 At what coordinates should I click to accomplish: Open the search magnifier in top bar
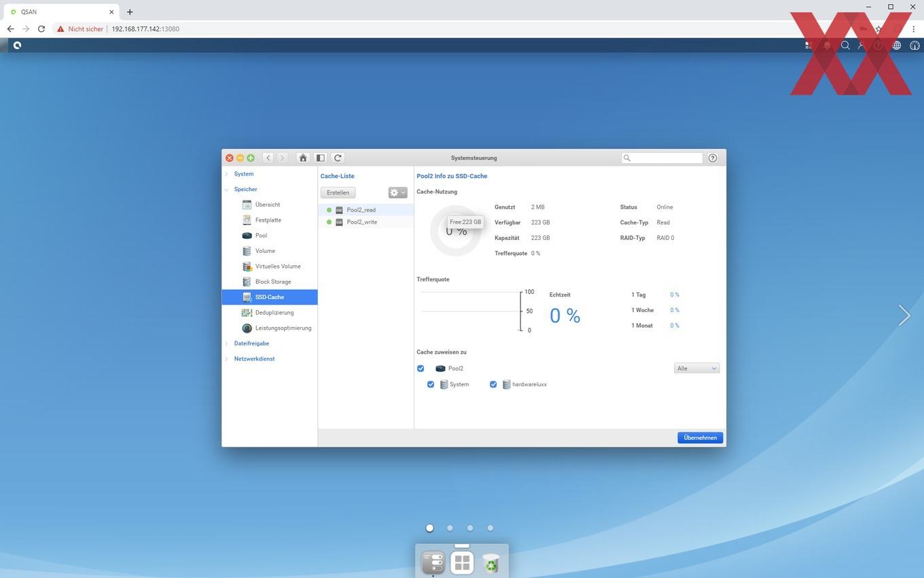coord(845,46)
